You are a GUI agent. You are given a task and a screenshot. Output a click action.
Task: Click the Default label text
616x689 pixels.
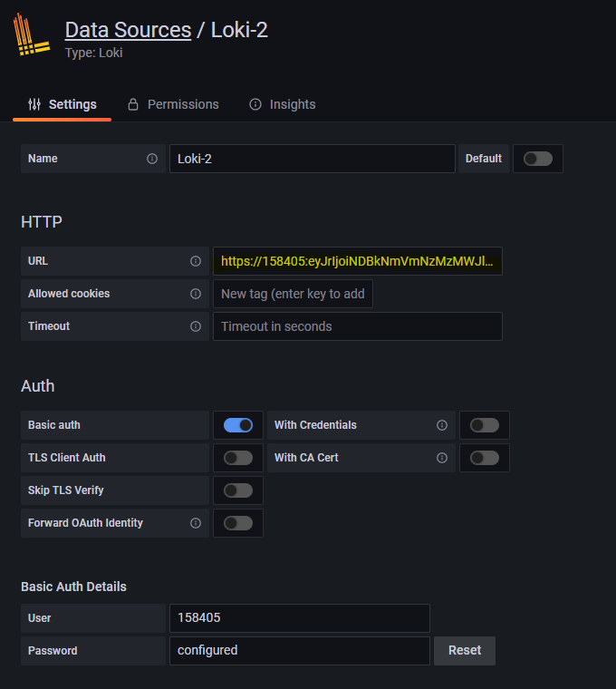tap(484, 159)
